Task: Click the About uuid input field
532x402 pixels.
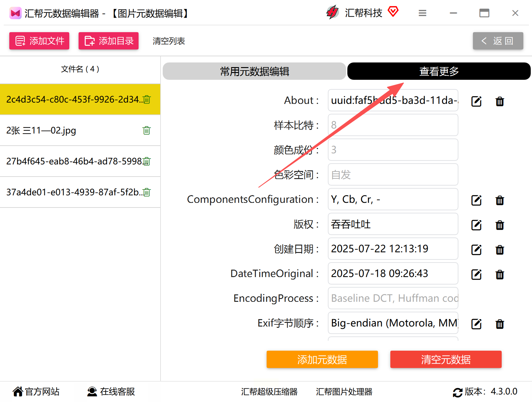Action: click(x=393, y=100)
